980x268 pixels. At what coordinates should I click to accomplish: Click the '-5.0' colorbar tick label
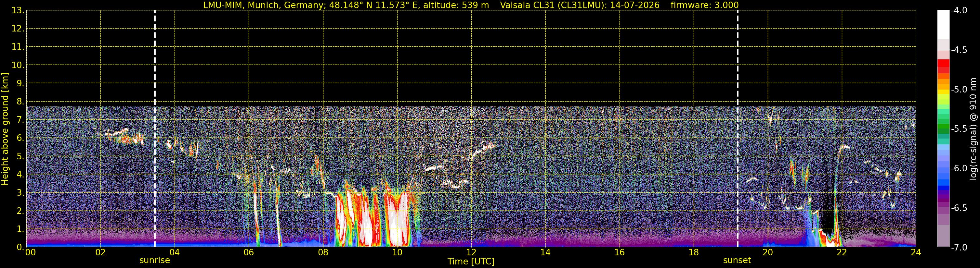959,90
